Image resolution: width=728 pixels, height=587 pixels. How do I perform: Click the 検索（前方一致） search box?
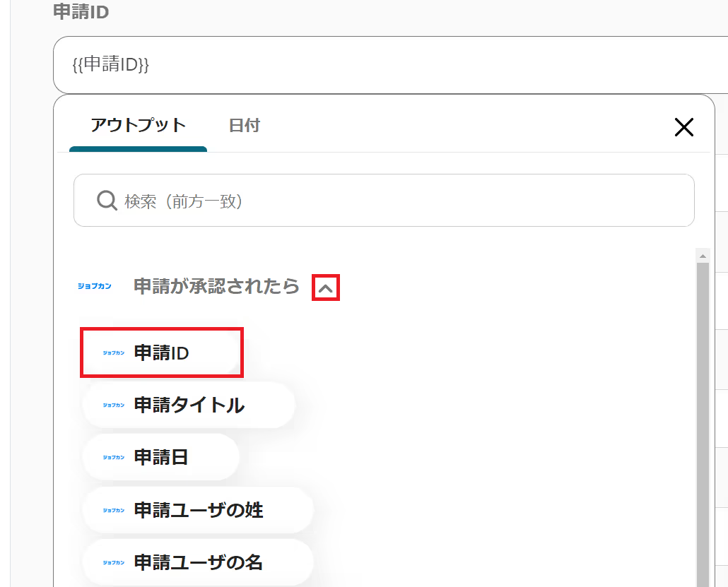(384, 201)
